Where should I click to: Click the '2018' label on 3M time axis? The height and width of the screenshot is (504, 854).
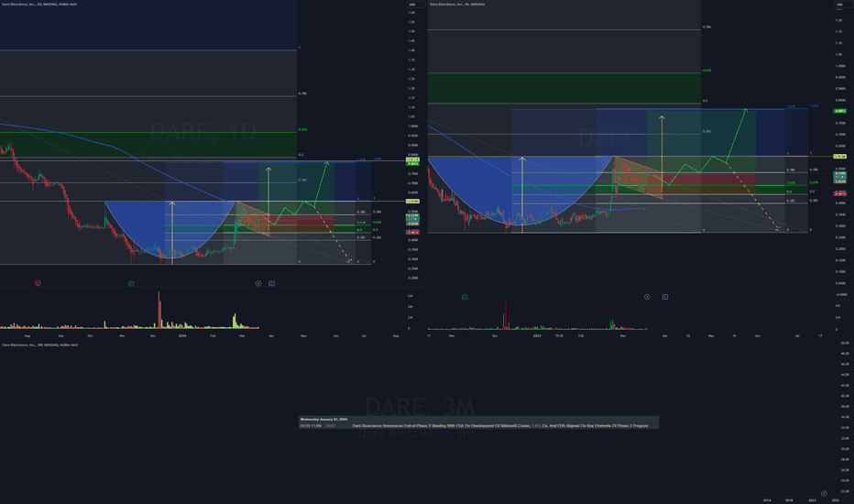(x=789, y=500)
